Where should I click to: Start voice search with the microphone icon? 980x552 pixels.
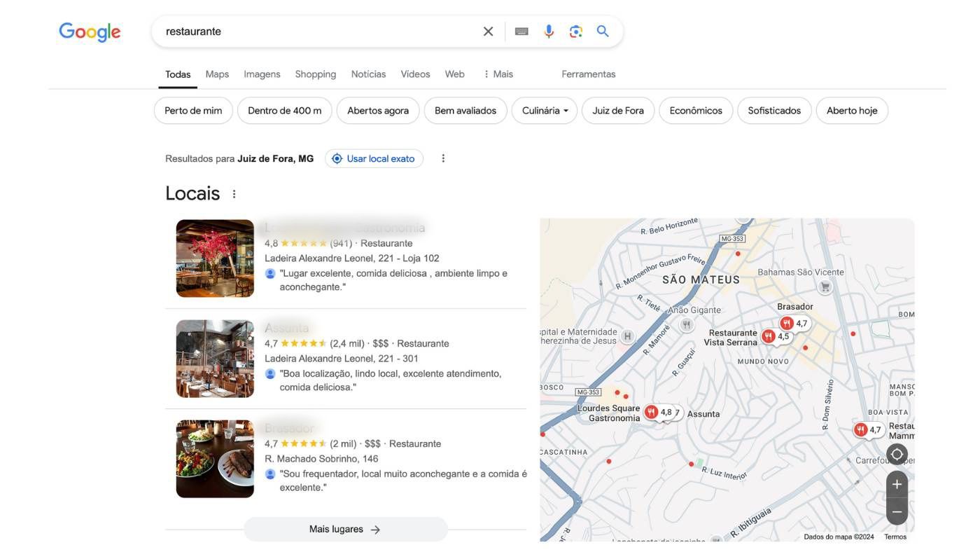(547, 31)
